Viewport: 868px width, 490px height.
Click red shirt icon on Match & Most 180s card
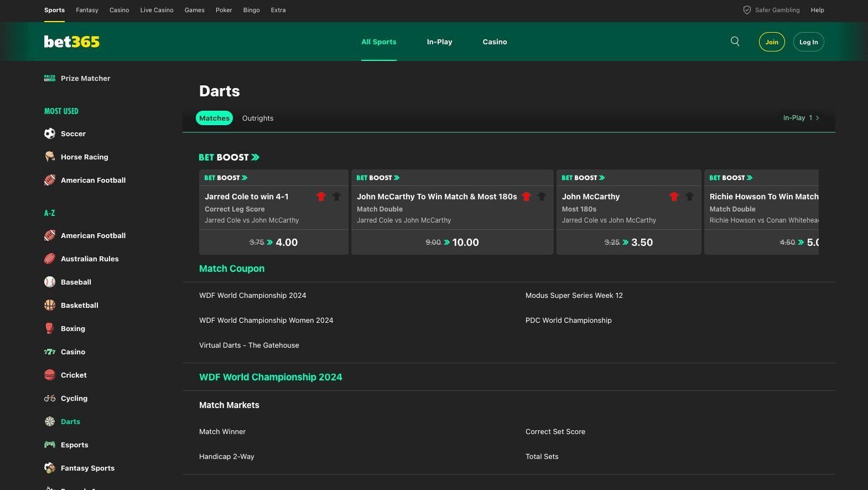(526, 197)
